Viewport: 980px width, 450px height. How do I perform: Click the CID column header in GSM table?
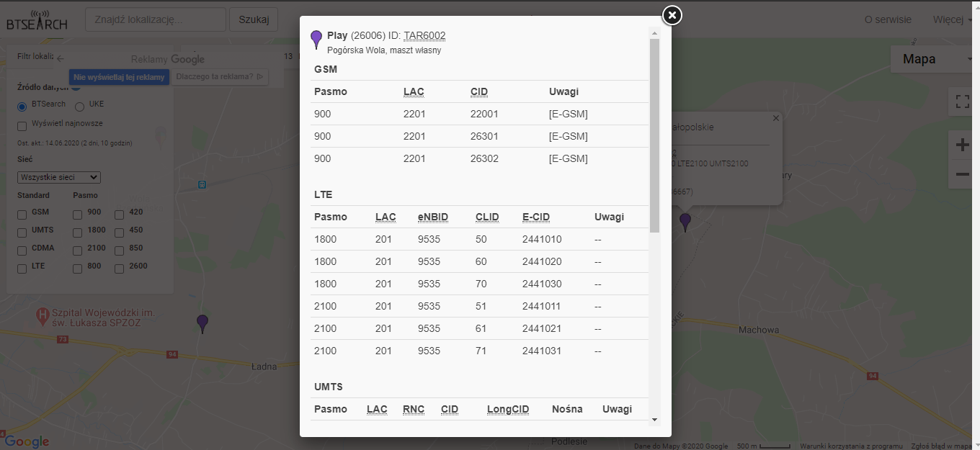(479, 91)
